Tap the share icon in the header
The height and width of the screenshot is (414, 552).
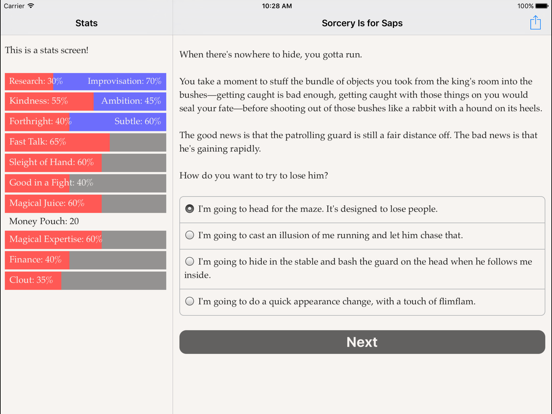pyautogui.click(x=535, y=23)
